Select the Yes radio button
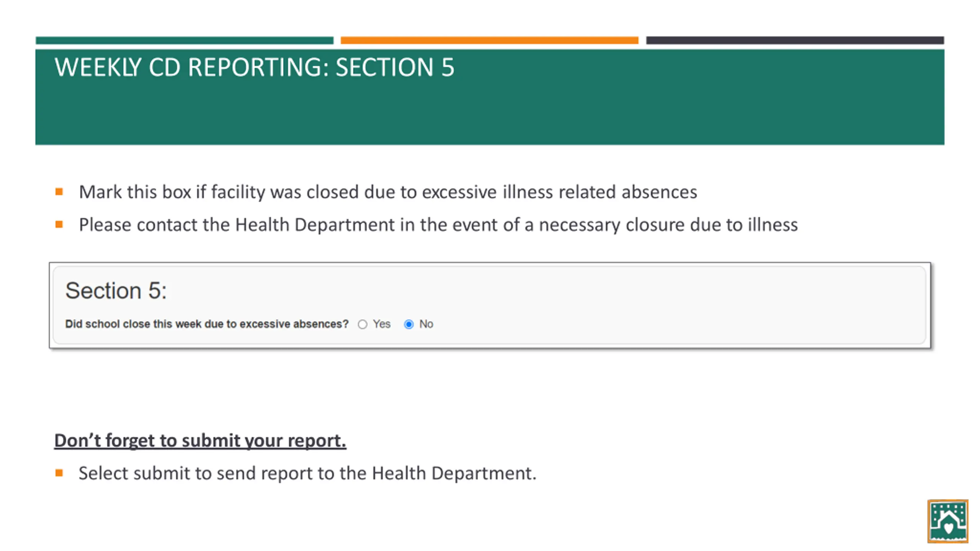 click(363, 324)
